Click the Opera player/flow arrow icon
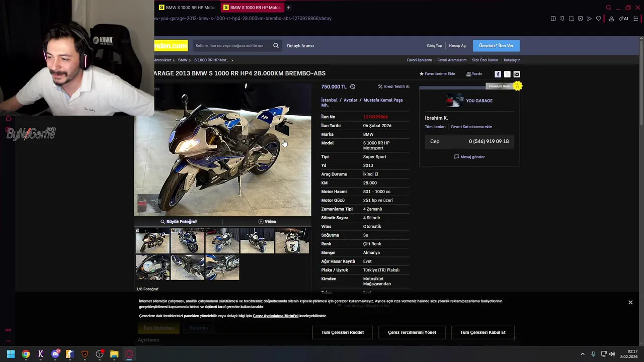 (x=589, y=19)
